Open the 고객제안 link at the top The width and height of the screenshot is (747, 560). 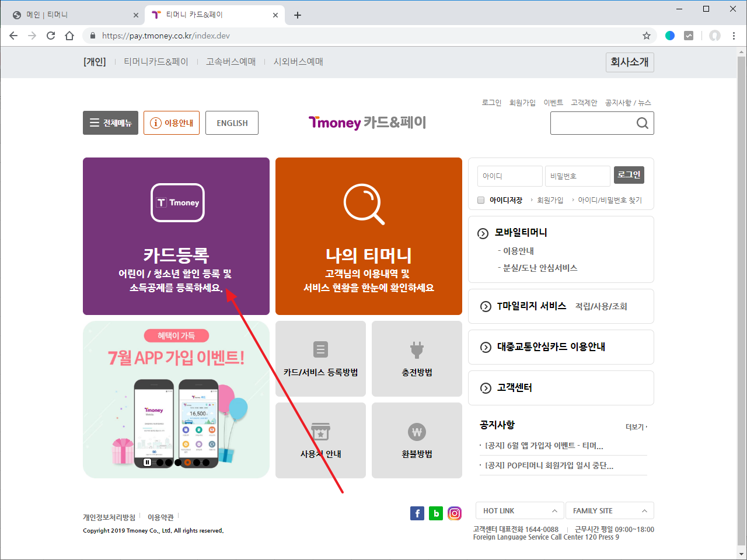tap(584, 103)
